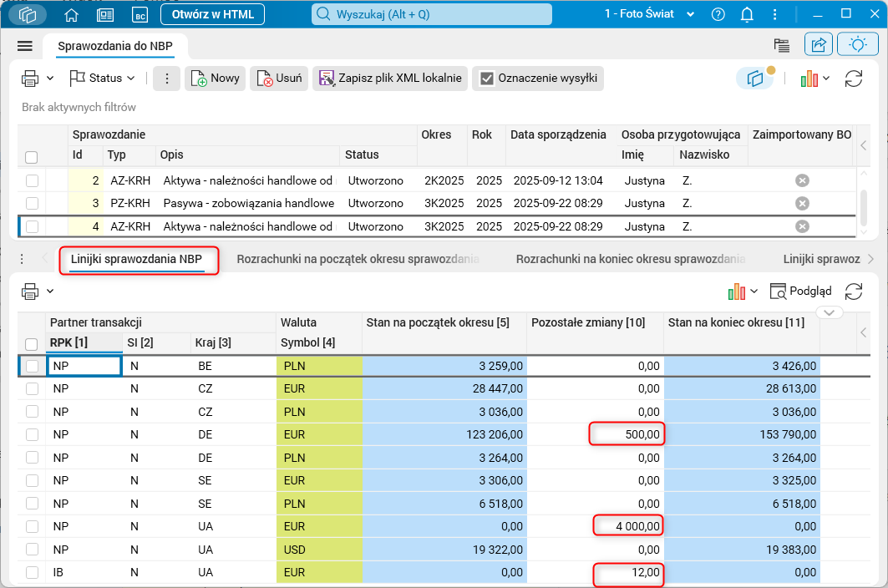The height and width of the screenshot is (588, 888).
Task: Click the Home icon in title bar
Action: pyautogui.click(x=72, y=14)
